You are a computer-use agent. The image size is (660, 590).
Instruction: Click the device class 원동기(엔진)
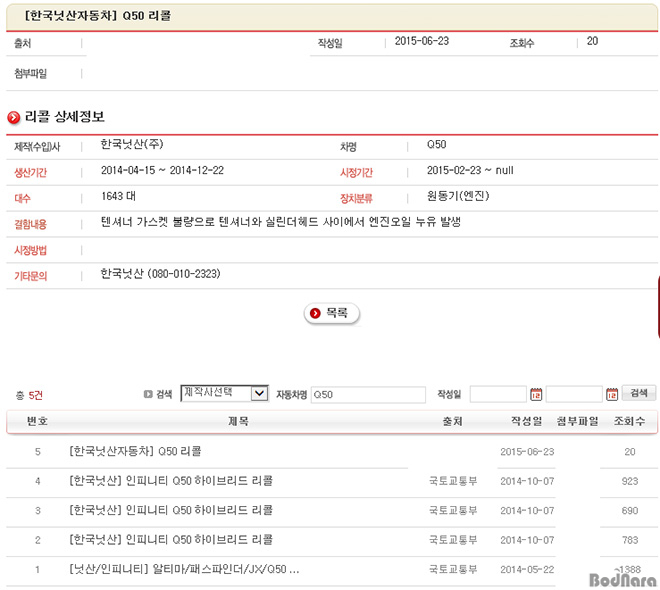tap(458, 196)
